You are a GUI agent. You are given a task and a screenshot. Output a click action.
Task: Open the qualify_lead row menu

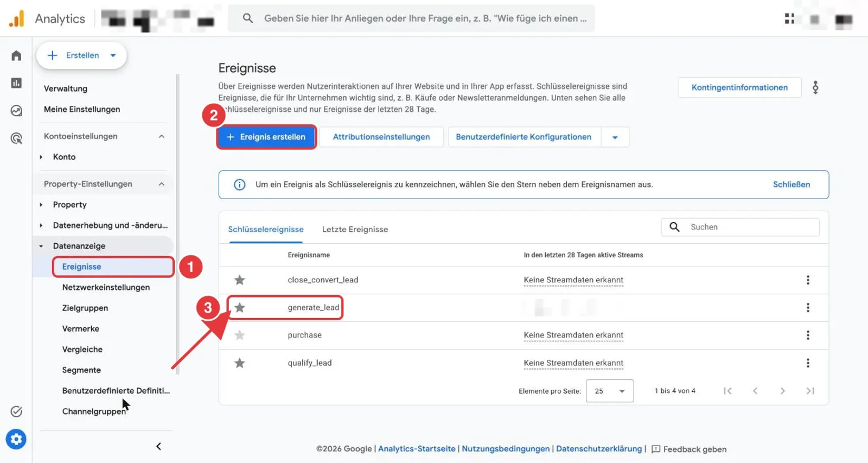coord(808,363)
